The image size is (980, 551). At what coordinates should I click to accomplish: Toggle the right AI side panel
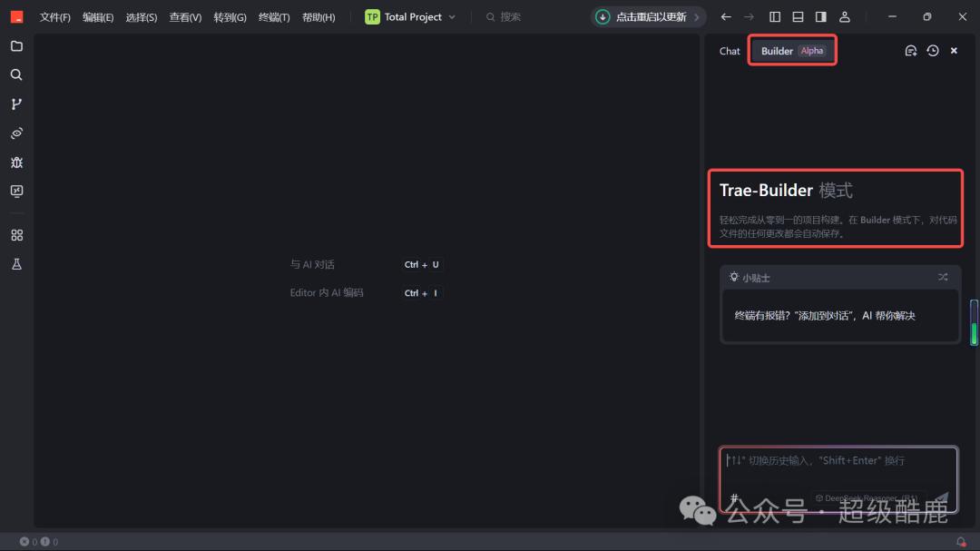(x=821, y=17)
